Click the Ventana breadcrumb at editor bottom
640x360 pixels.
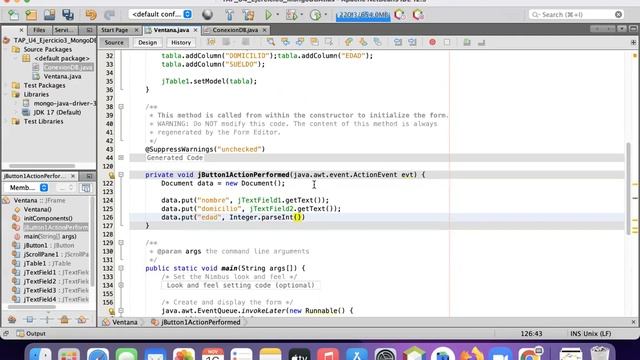pyautogui.click(x=121, y=322)
